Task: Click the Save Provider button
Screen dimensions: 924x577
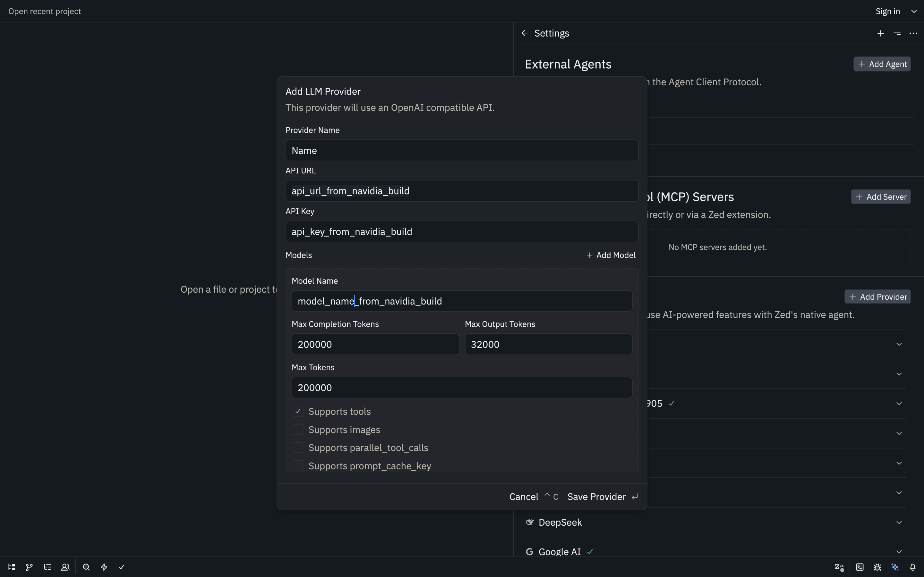Action: coord(596,497)
